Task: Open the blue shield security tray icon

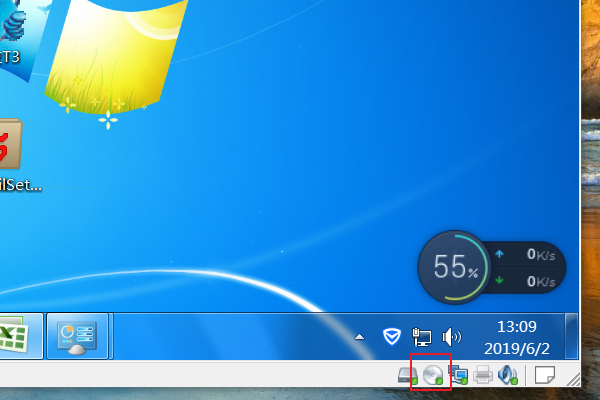Action: pyautogui.click(x=392, y=336)
